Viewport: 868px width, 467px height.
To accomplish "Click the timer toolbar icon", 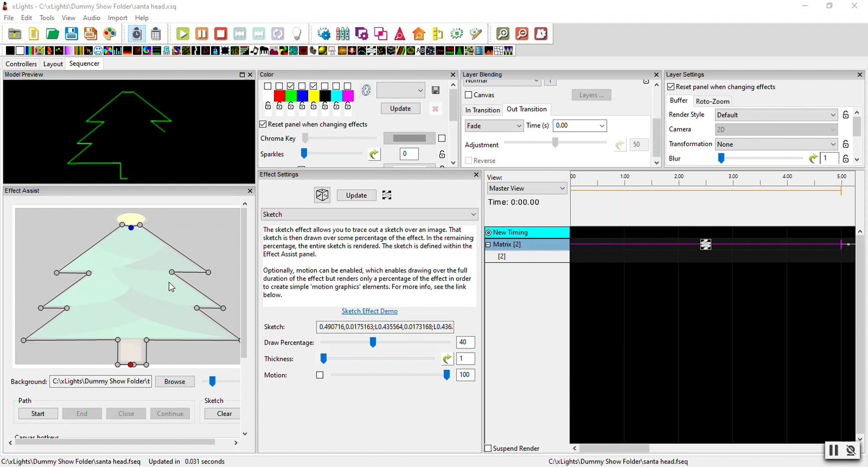I will 137,34.
